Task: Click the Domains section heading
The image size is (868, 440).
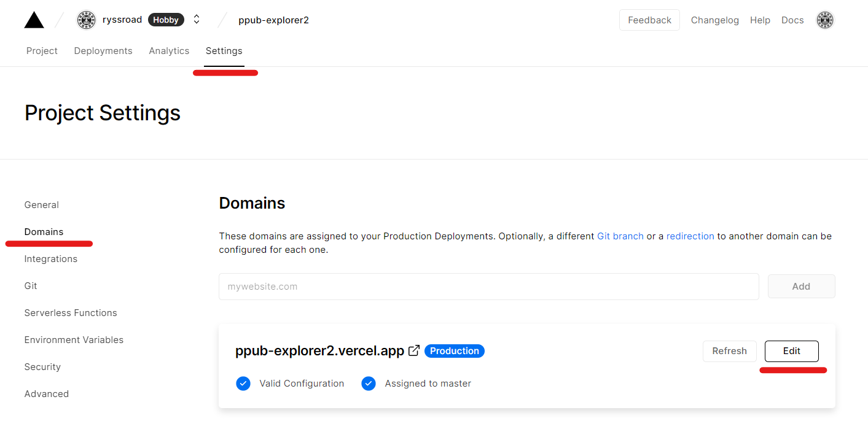Action: point(252,203)
